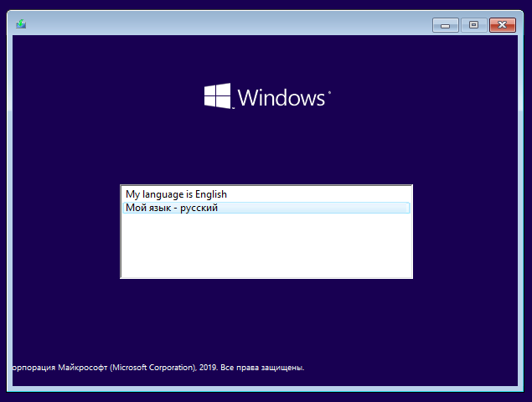The image size is (532, 402).
Task: Choose "Мой язык - русский" option
Action: tap(266, 208)
